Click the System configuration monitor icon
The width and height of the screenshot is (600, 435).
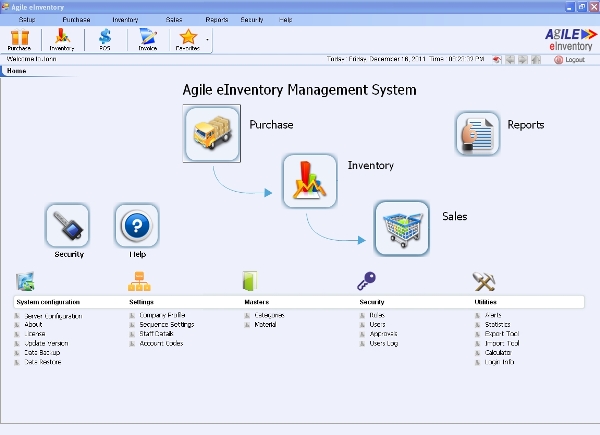pyautogui.click(x=25, y=282)
